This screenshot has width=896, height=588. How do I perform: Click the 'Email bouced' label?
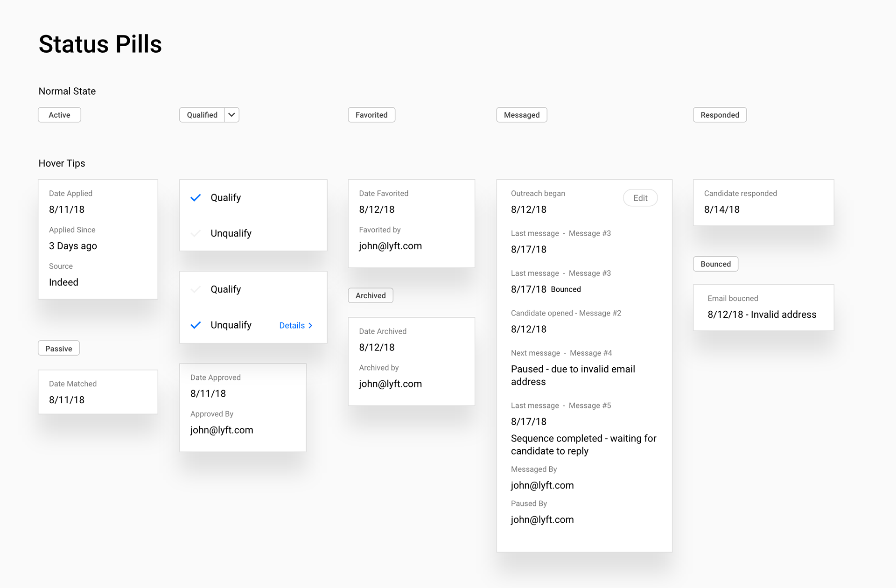733,298
